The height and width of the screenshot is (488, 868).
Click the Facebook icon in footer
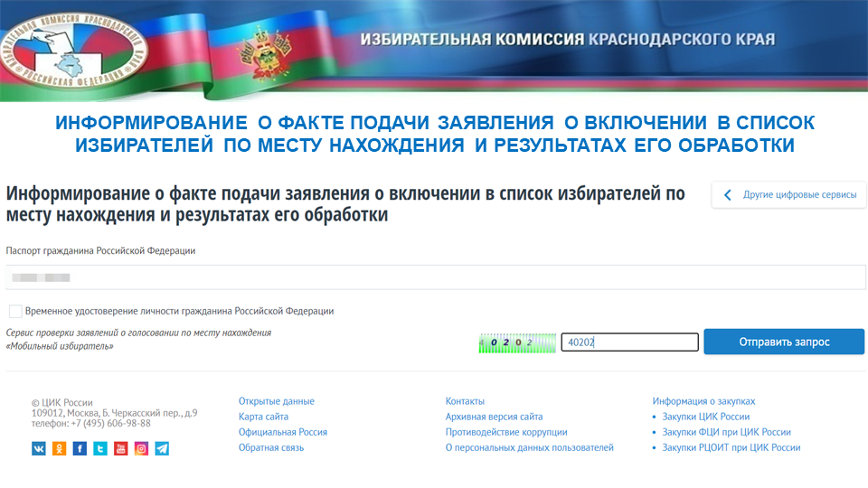80,448
